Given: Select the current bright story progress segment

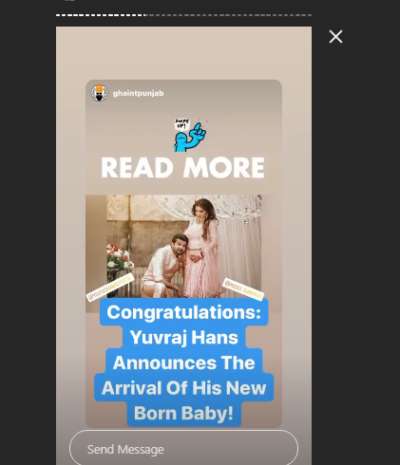Looking at the screenshot, I should 144,15.
